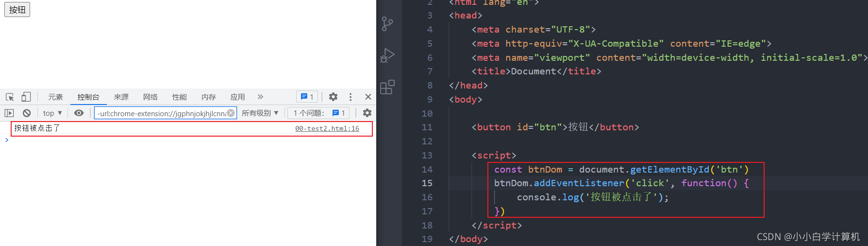Open the 内存 tab

tap(209, 97)
